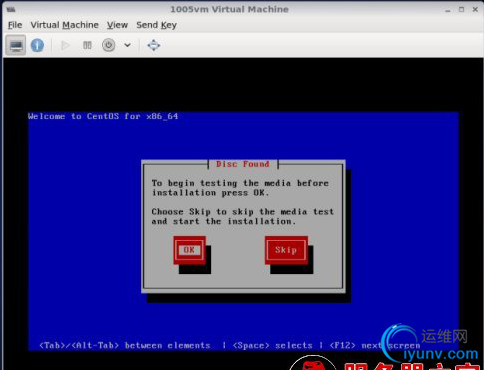The height and width of the screenshot is (370, 484).
Task: Click the Shut down power icon
Action: pos(109,45)
